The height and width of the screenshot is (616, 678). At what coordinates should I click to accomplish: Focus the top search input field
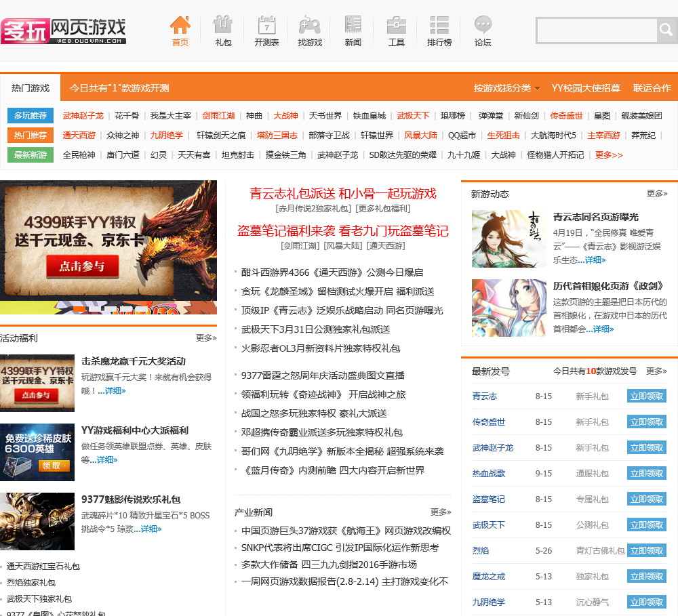[597, 30]
